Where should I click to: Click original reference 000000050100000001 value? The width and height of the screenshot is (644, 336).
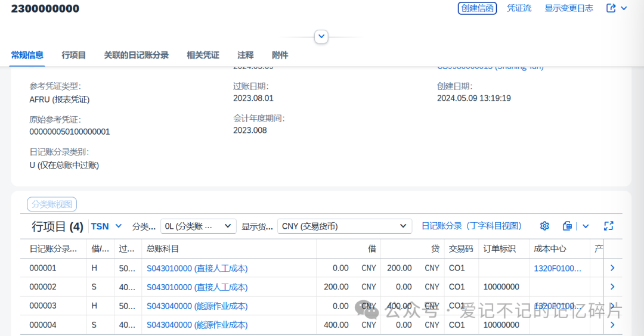69,132
